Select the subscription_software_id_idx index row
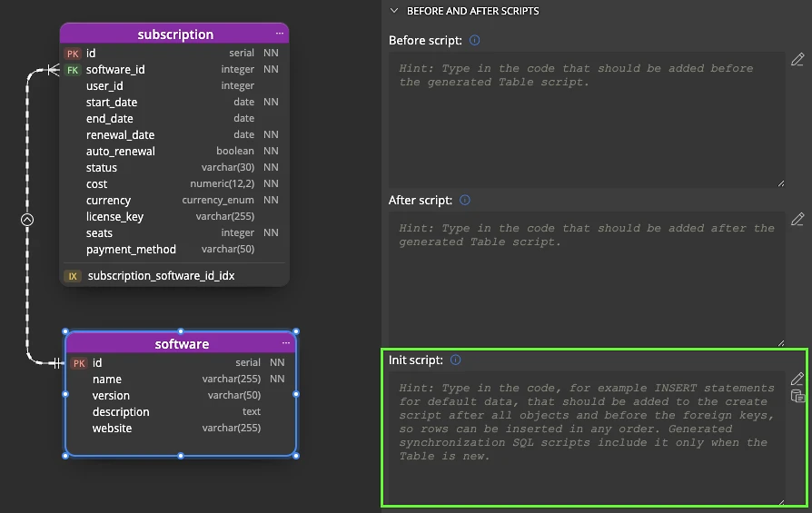Screen dimensions: 812x513 click(x=174, y=276)
